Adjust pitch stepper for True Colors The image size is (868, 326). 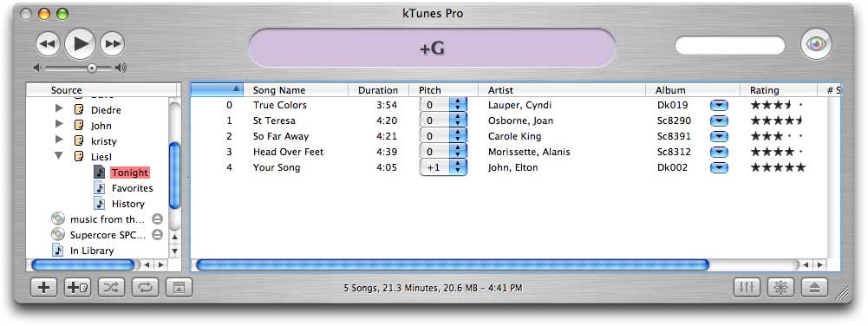point(458,105)
